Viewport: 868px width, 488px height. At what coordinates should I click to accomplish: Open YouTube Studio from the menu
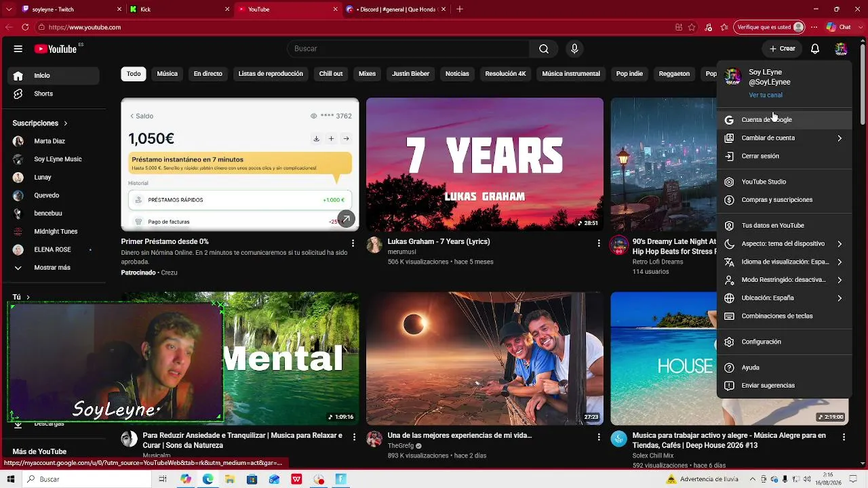[784, 182]
